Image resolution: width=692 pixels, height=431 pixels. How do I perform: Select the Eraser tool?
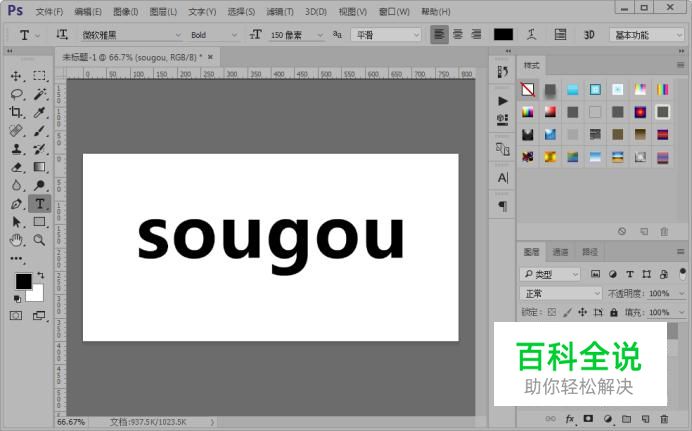pos(16,167)
